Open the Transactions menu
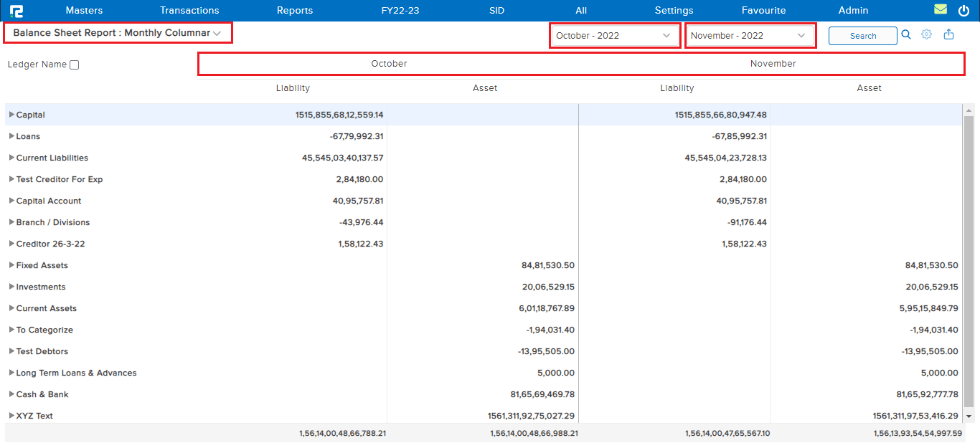Screen dimensions: 980x448 189,11
